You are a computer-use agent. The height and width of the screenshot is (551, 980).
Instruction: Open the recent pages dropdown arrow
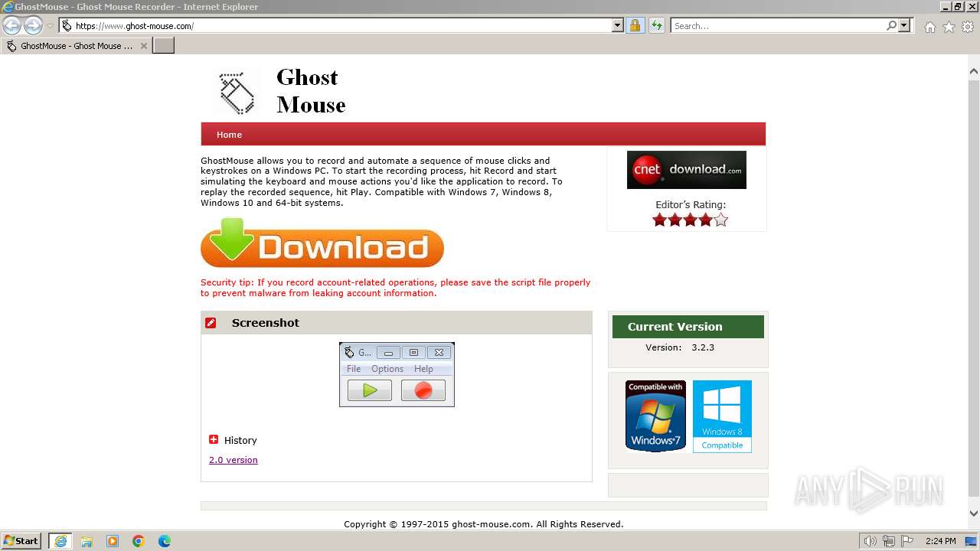[x=50, y=26]
